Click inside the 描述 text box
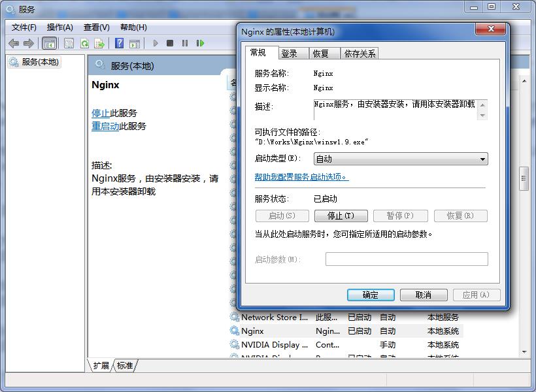This screenshot has width=536, height=392. click(x=395, y=110)
